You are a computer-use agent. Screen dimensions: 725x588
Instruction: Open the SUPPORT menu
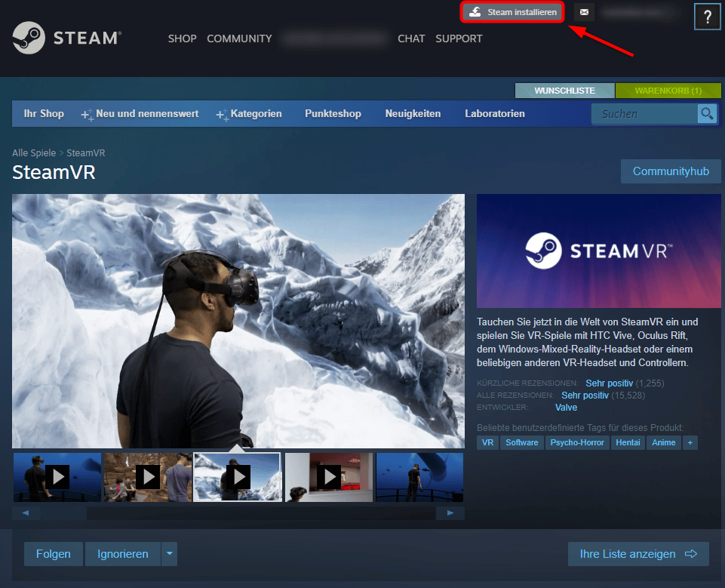[x=459, y=38]
